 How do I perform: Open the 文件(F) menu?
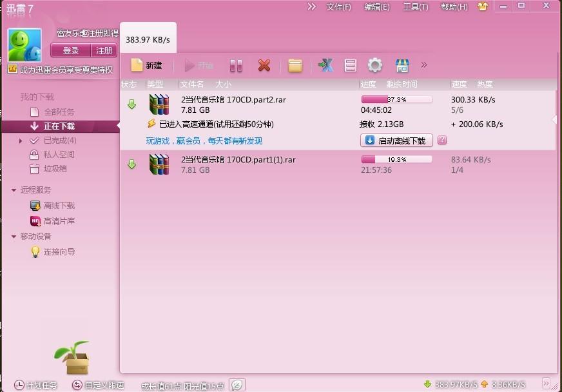(338, 7)
